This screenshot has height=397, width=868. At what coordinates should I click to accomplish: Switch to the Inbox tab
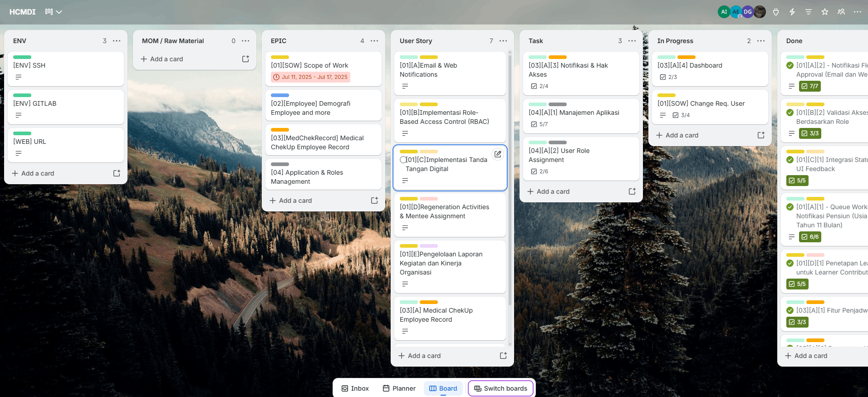pyautogui.click(x=355, y=388)
